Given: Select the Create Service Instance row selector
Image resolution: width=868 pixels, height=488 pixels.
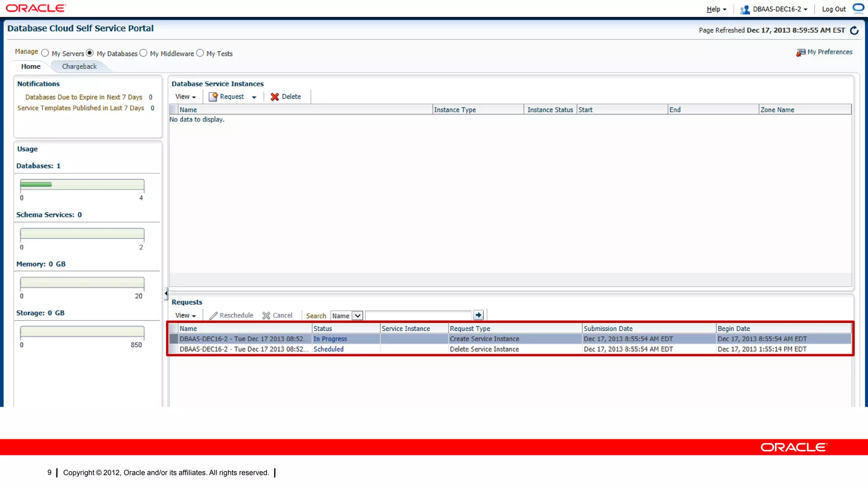Looking at the screenshot, I should (x=174, y=339).
